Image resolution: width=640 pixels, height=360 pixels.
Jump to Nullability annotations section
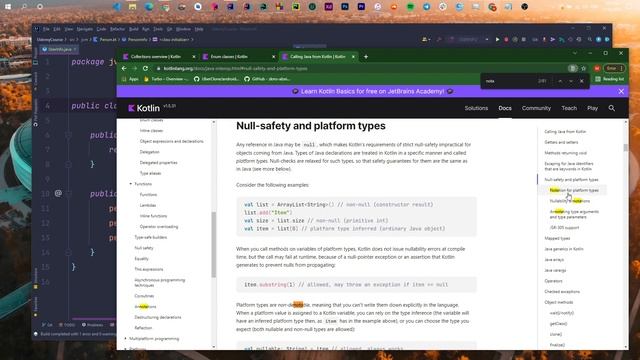(570, 201)
